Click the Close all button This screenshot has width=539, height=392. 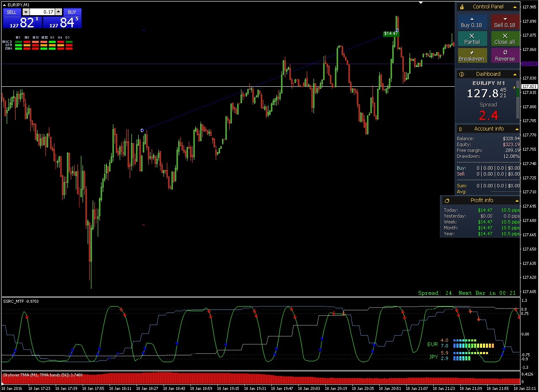point(505,39)
